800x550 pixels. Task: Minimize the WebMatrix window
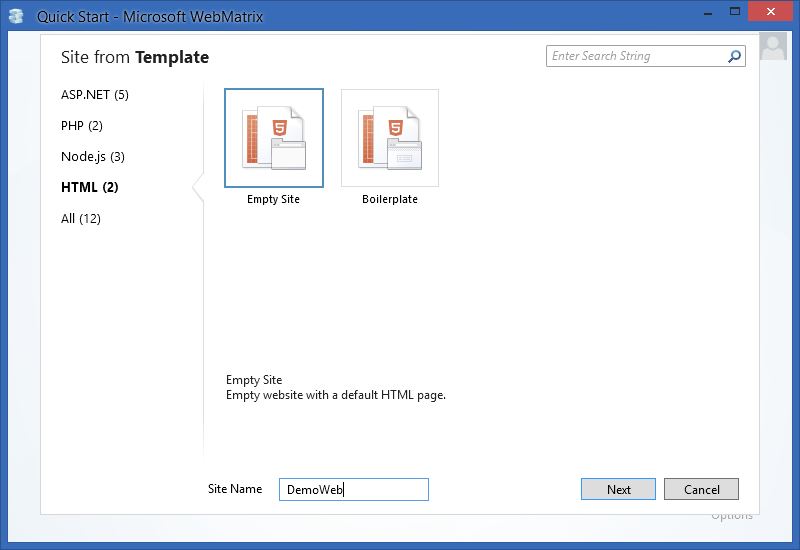pos(708,13)
